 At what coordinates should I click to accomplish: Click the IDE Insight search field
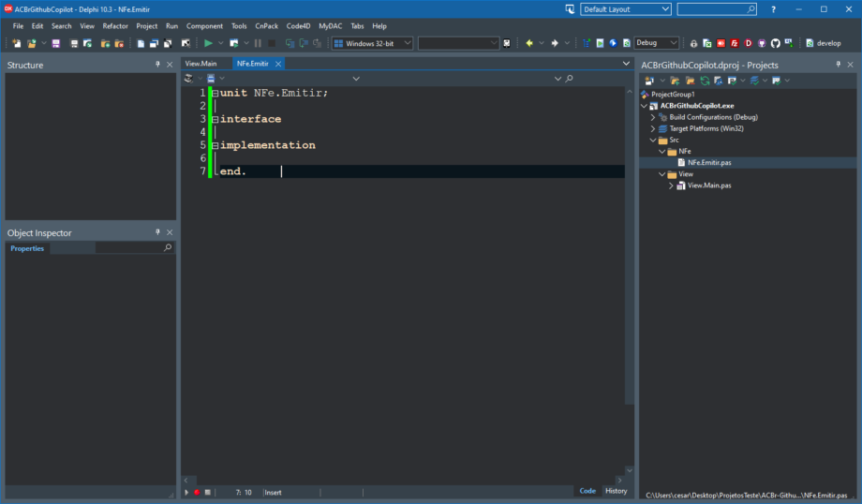[717, 9]
